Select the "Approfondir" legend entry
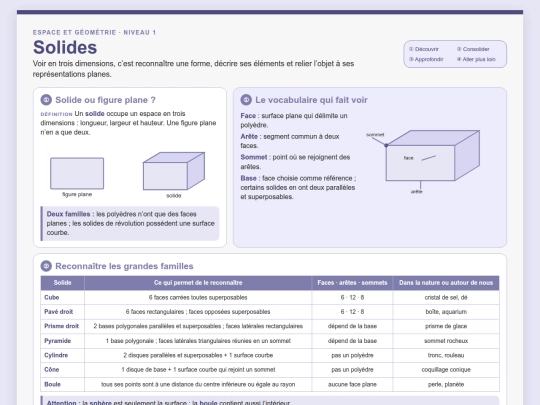The width and height of the screenshot is (540, 405). pyautogui.click(x=426, y=59)
